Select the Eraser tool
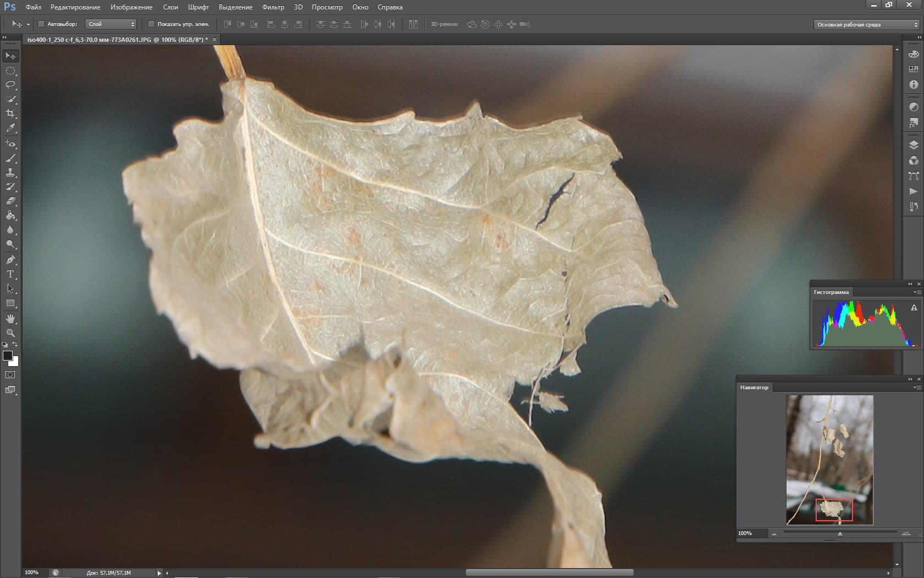The height and width of the screenshot is (578, 924). (10, 201)
